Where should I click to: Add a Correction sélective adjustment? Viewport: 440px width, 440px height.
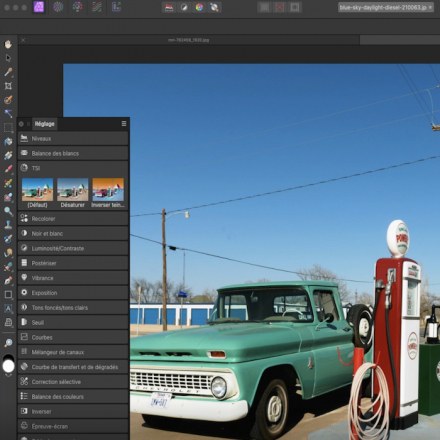pos(73,382)
